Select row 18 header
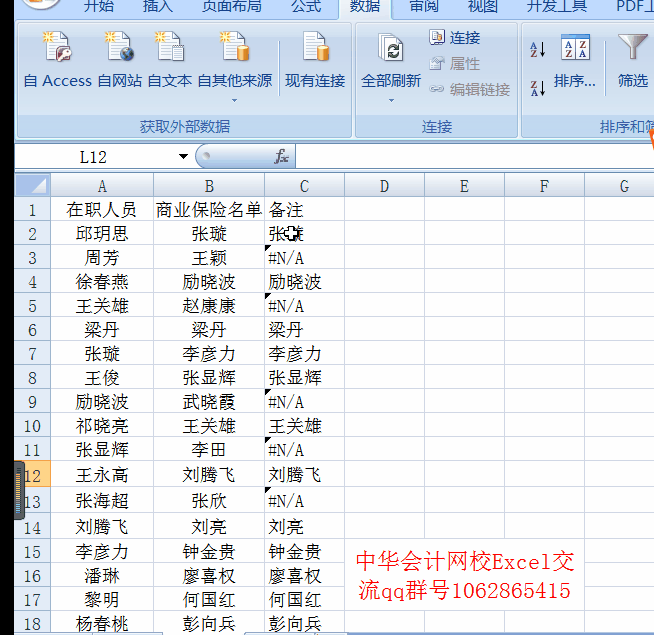 point(33,623)
